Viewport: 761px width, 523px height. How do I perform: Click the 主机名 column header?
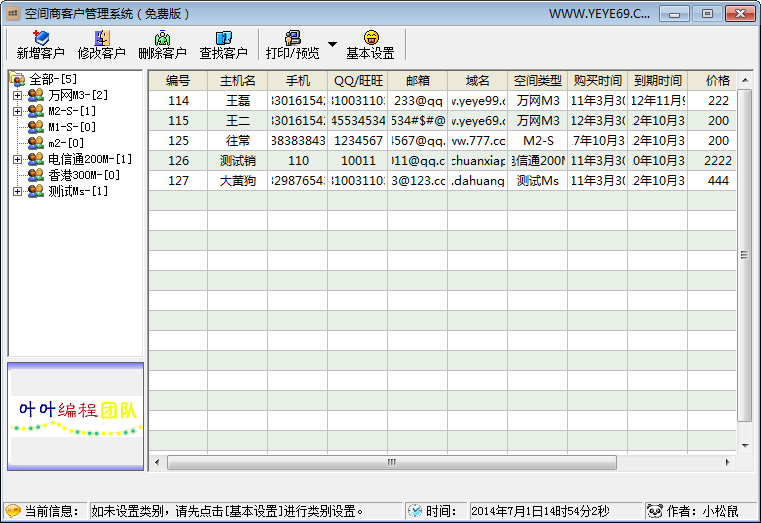(237, 81)
